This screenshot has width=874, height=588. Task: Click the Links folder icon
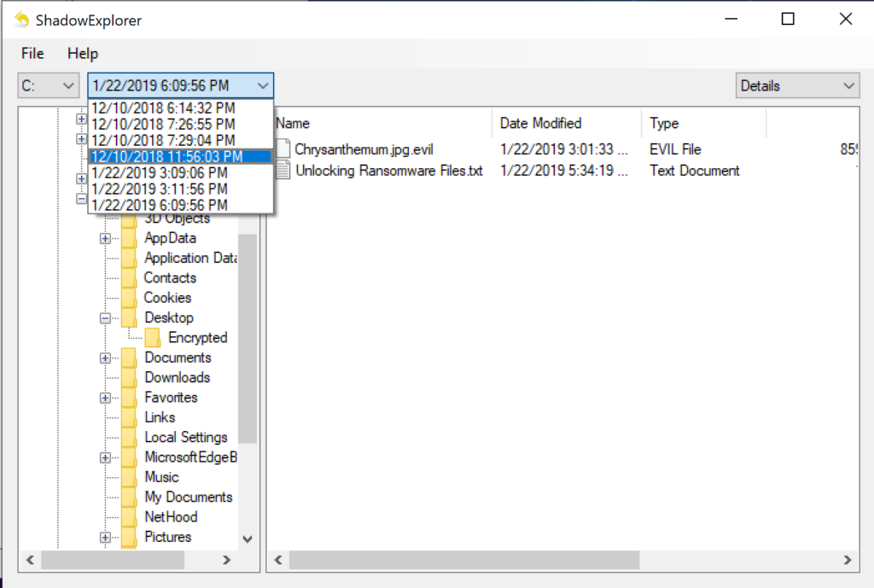129,418
